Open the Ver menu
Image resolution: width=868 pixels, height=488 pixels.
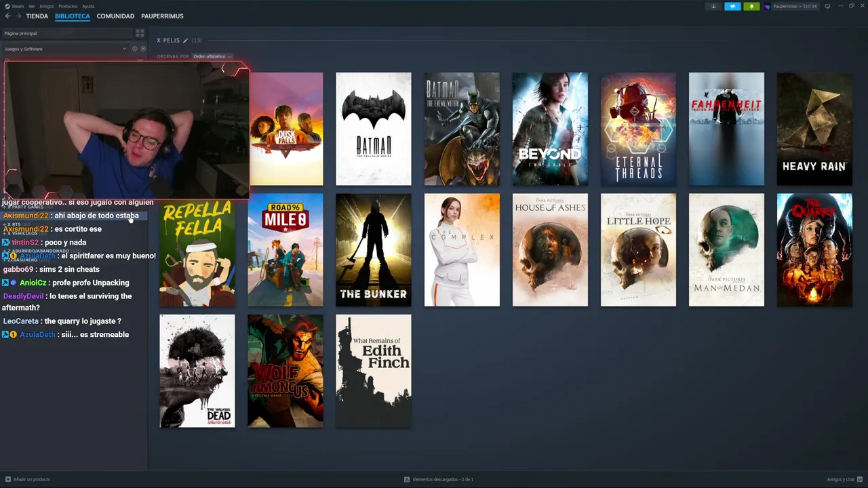32,6
